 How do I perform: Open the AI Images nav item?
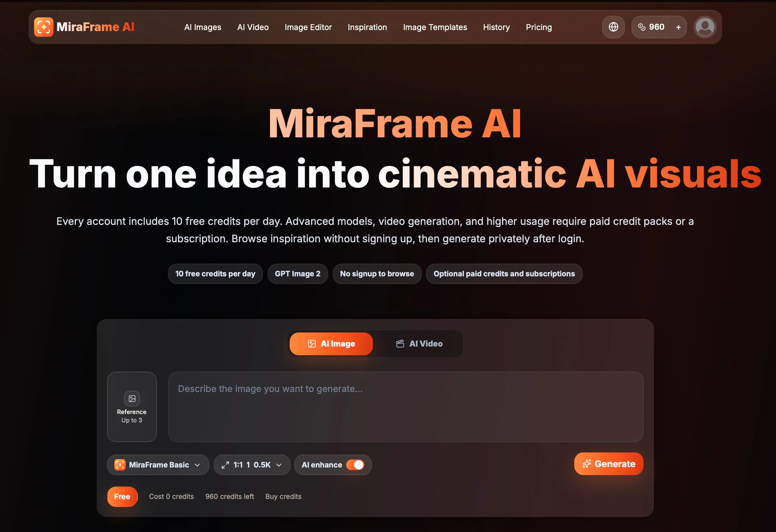[203, 27]
